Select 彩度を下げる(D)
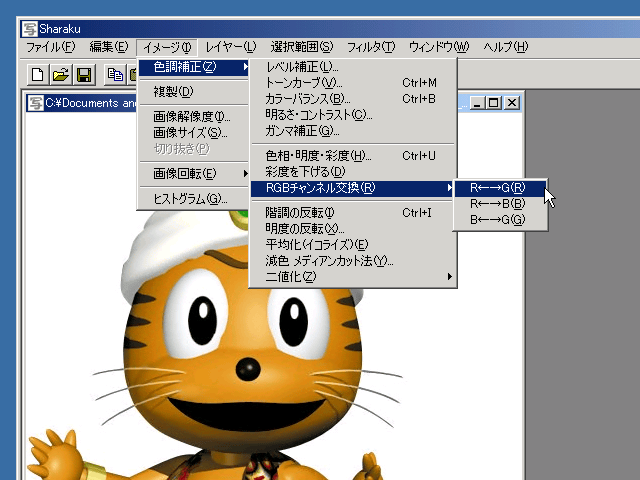 pyautogui.click(x=353, y=172)
